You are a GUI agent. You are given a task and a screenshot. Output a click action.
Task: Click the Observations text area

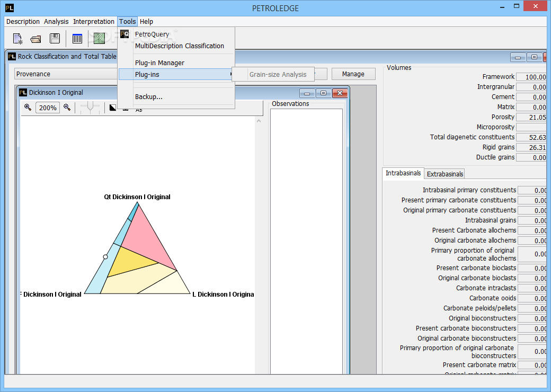(306, 241)
